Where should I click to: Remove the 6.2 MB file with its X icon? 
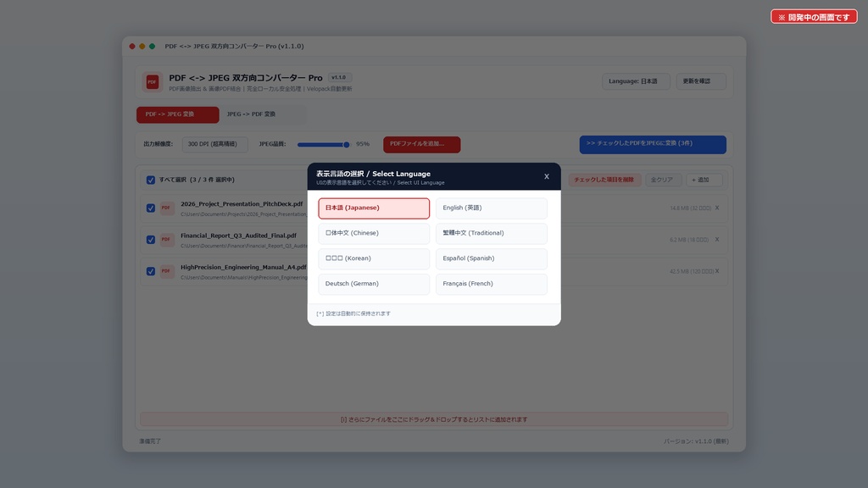pyautogui.click(x=717, y=240)
